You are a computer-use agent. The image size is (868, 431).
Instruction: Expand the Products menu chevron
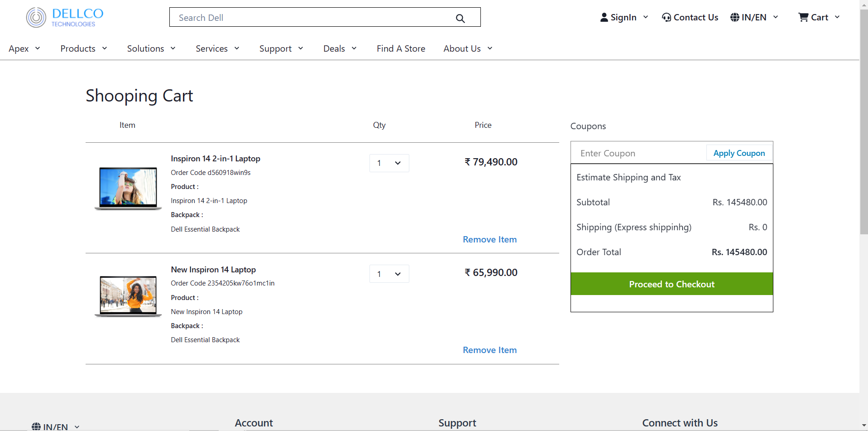(x=105, y=48)
